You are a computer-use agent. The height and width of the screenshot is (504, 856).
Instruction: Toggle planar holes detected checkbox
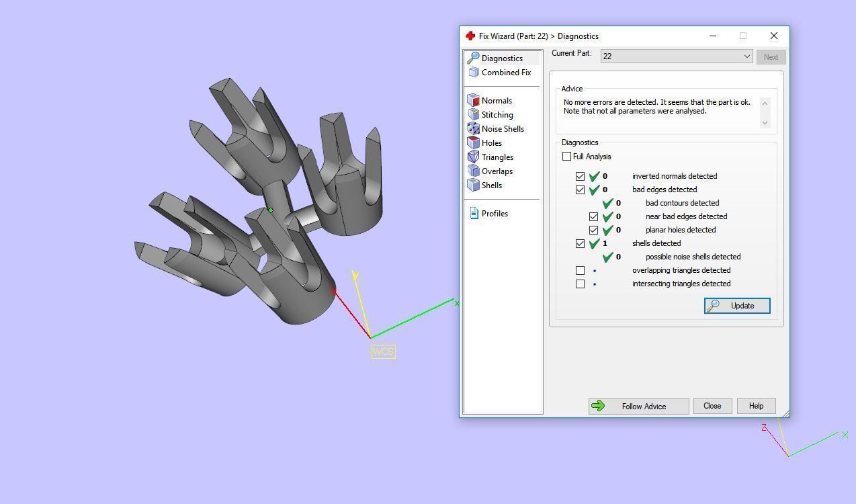593,230
